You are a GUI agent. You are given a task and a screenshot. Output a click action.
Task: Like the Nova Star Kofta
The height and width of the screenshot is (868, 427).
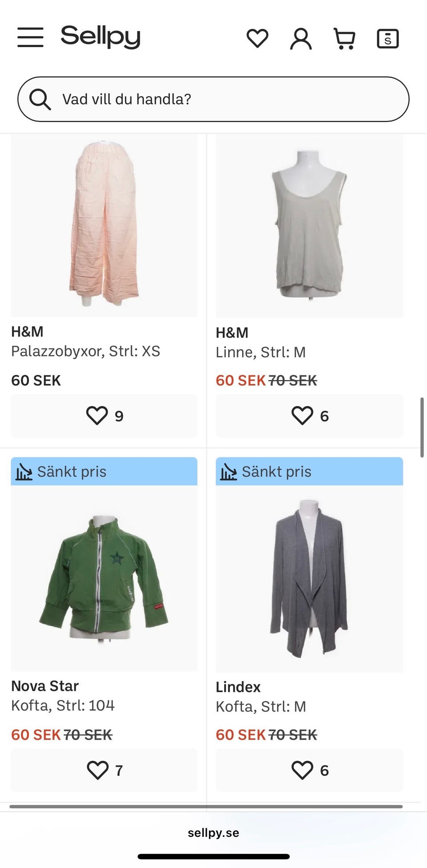click(x=104, y=770)
